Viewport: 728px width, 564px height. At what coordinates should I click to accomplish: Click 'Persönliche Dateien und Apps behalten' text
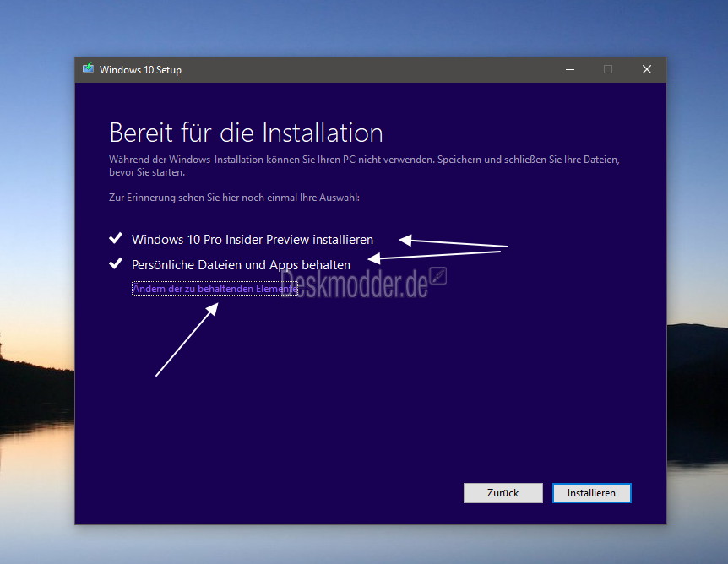(241, 265)
